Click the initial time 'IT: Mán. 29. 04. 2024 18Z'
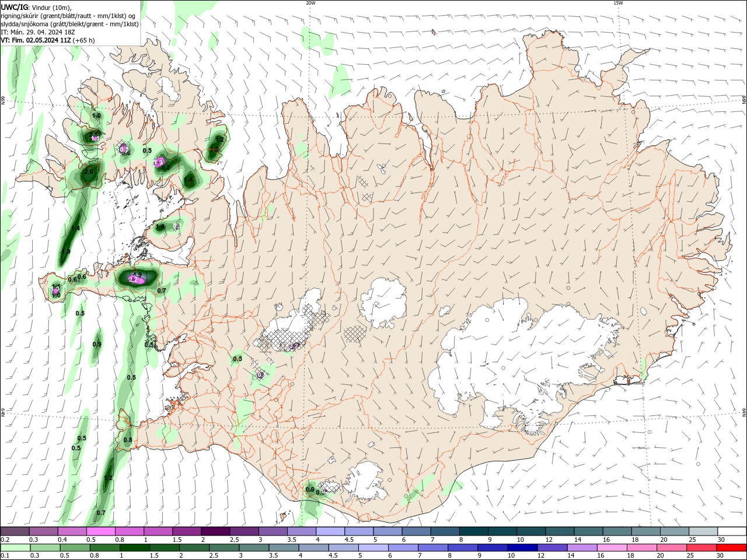Screen dimensions: 747x560 tap(39, 32)
